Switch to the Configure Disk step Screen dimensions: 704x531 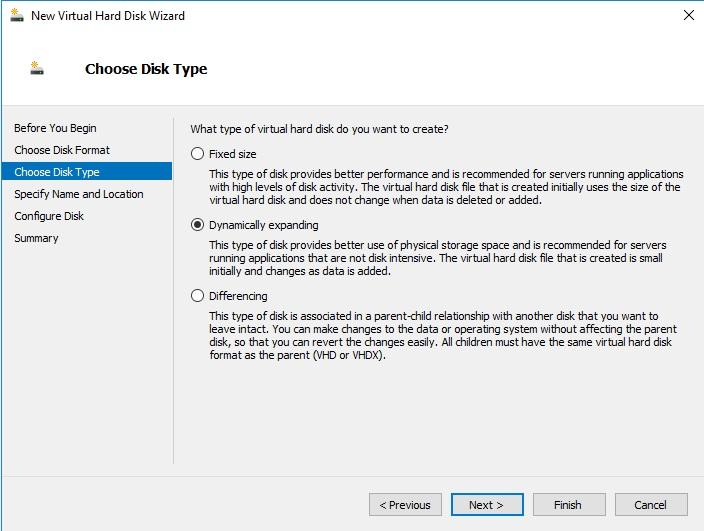(49, 216)
